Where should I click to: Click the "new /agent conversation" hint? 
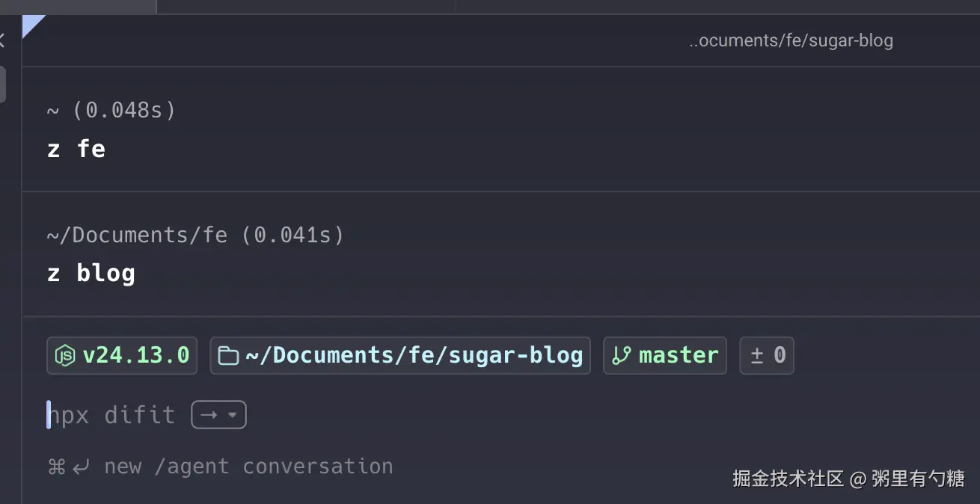point(248,467)
